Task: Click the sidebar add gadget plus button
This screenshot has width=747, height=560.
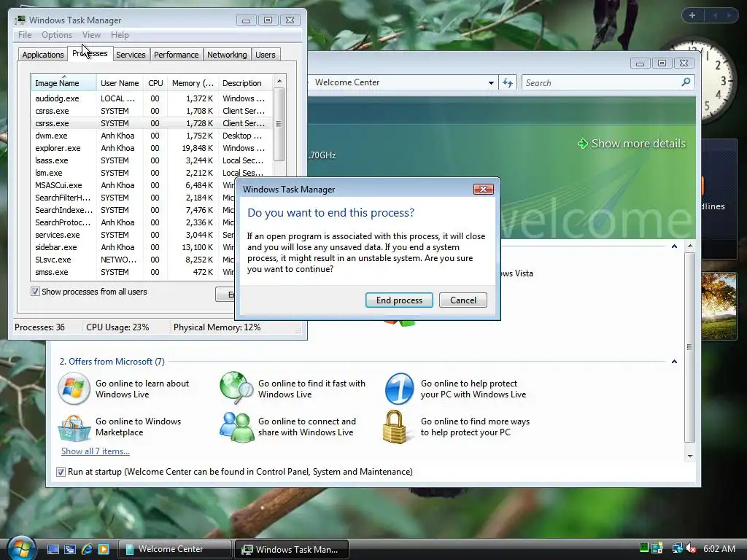Action: (692, 15)
